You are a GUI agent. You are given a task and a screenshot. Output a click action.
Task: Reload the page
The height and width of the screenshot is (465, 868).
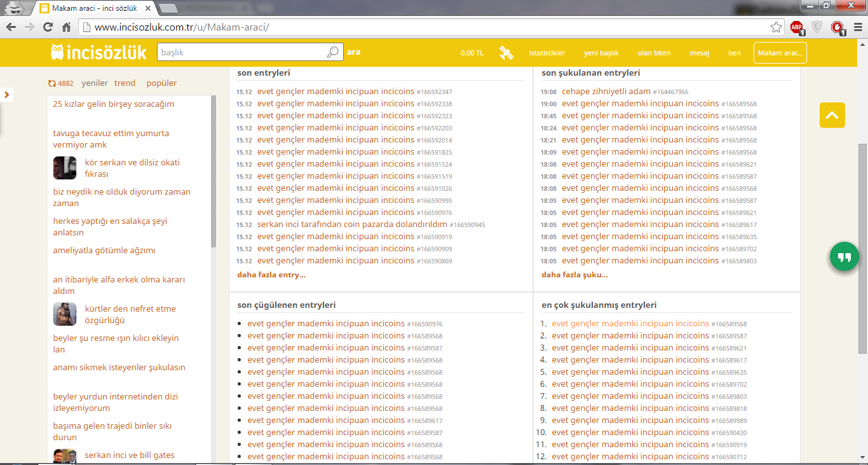(48, 27)
